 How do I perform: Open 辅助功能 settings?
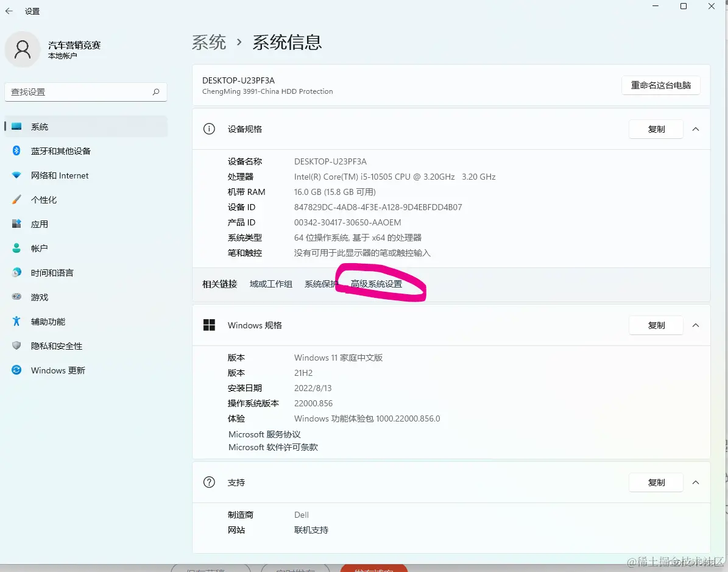(x=86, y=322)
